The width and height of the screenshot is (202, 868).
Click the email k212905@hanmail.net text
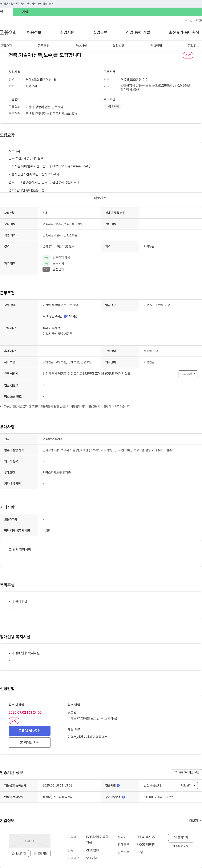[x=71, y=166]
